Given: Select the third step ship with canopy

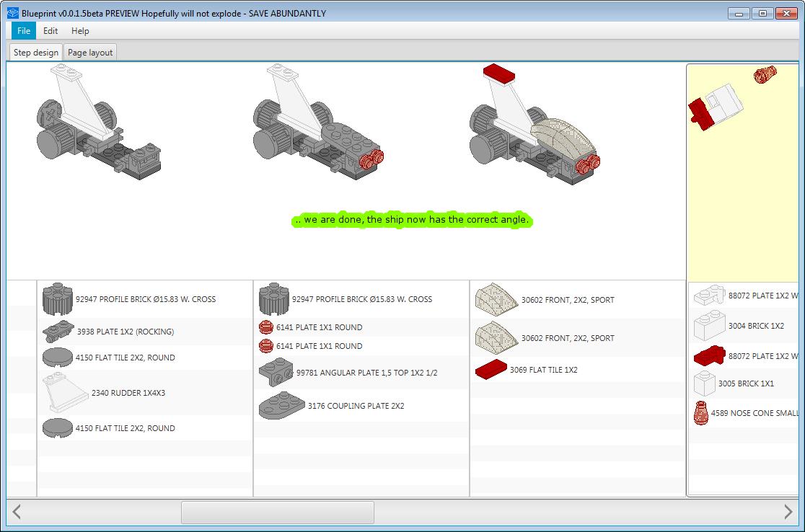Looking at the screenshot, I should point(535,125).
